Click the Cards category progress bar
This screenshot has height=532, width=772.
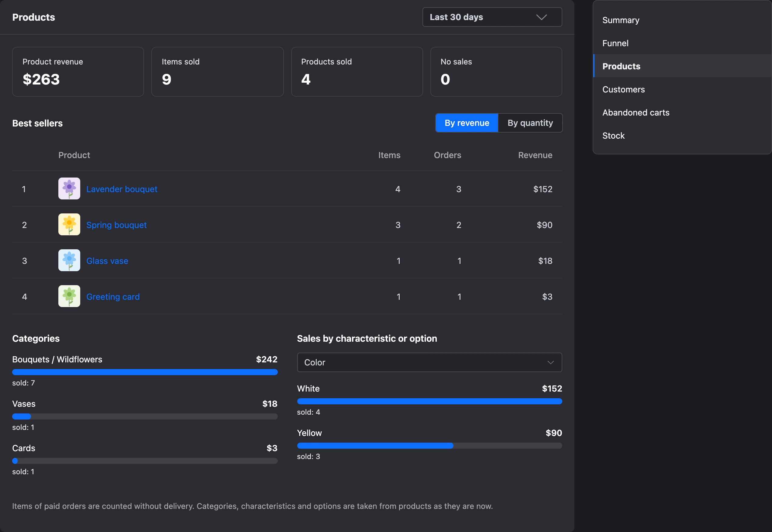[x=145, y=461]
